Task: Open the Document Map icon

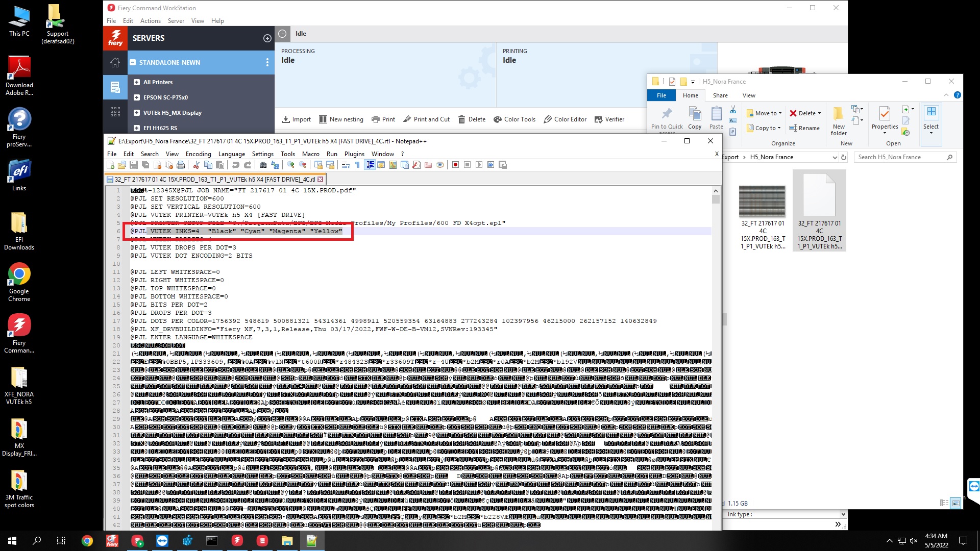Action: 393,165
